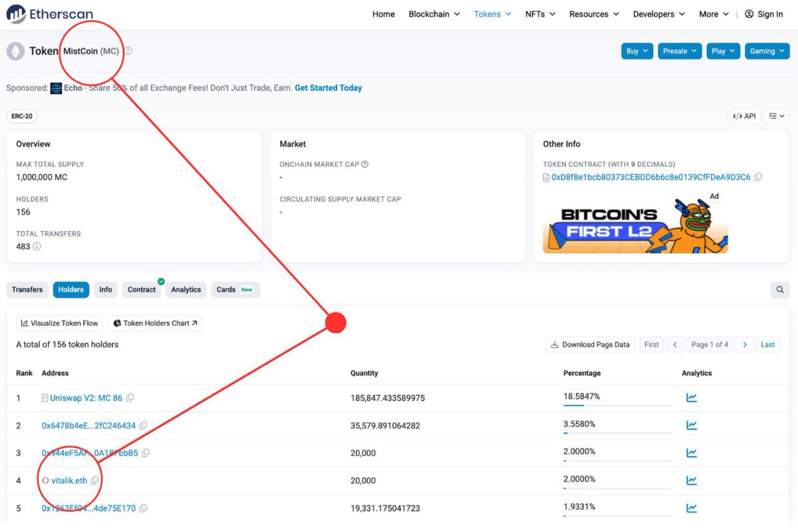Click the ERC-20 badge
The height and width of the screenshot is (532, 798).
click(x=22, y=116)
